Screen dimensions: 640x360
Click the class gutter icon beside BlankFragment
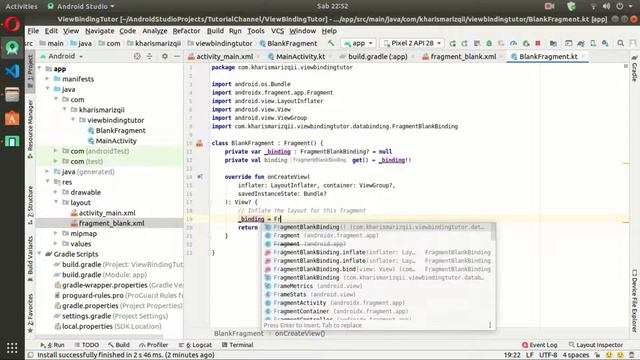200,143
